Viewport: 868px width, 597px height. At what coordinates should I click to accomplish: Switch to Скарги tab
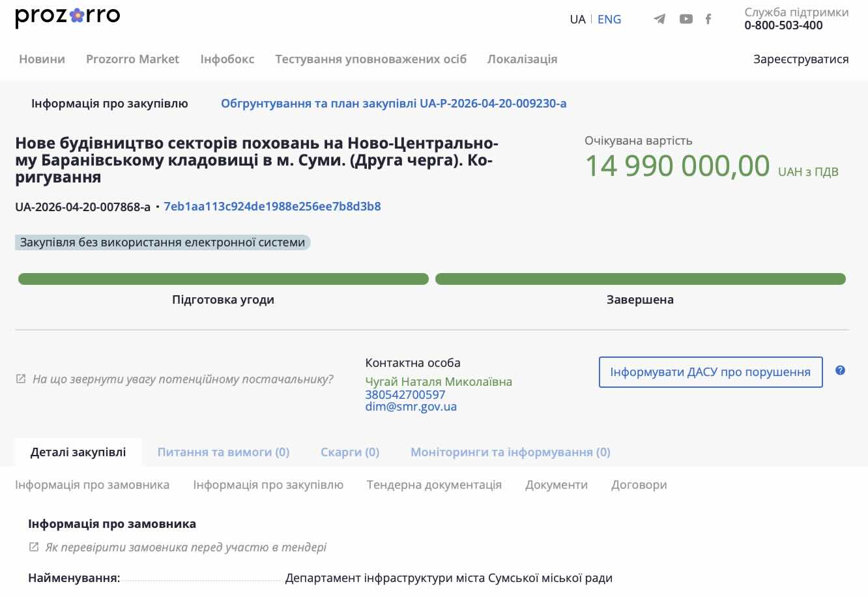(349, 452)
